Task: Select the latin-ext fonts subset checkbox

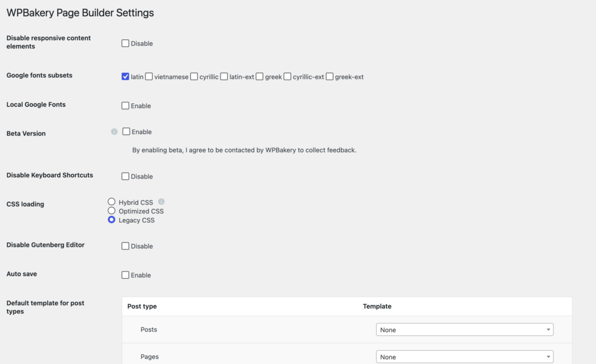Action: 224,76
